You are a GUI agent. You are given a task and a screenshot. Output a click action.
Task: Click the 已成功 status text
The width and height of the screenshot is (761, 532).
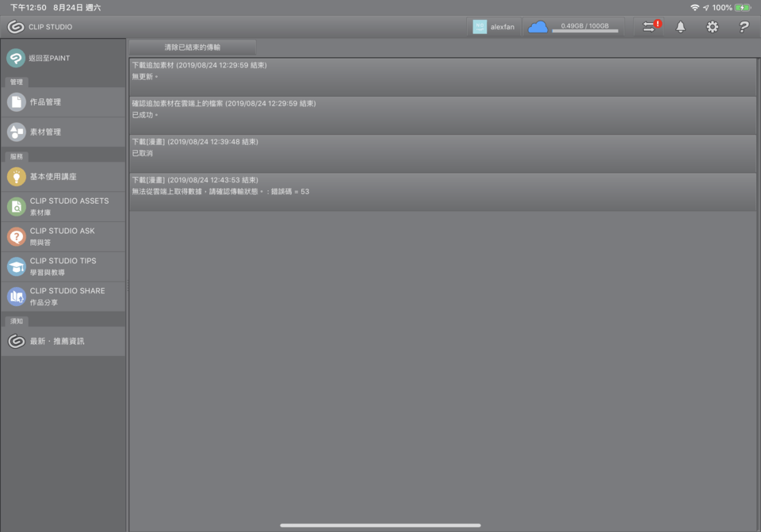144,115
